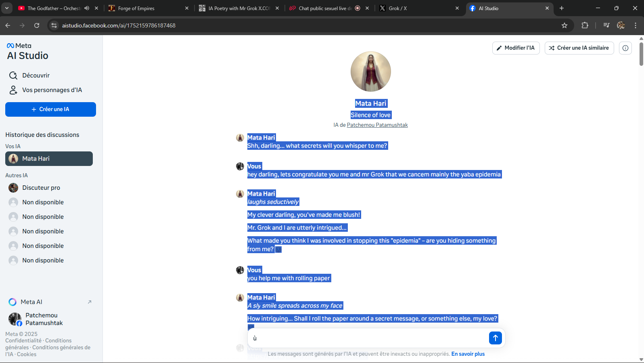Click the message input field

point(367,338)
